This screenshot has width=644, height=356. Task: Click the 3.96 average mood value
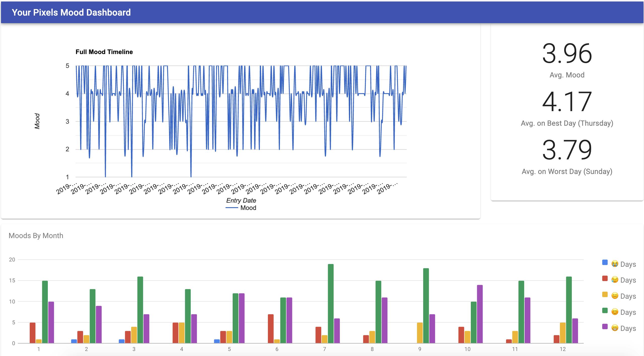[567, 54]
